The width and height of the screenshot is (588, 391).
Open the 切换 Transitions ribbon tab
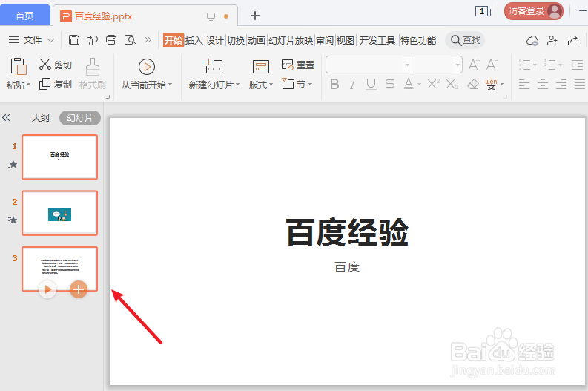[x=236, y=40]
